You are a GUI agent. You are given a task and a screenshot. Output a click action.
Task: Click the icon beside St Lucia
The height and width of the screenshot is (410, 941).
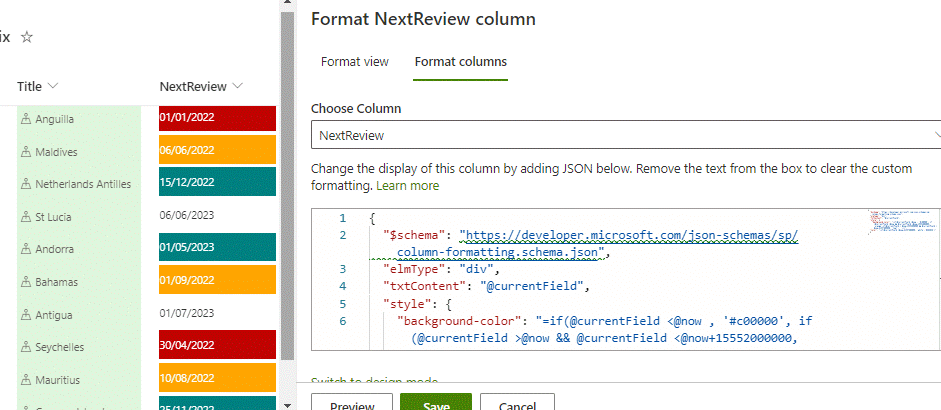pos(26,217)
